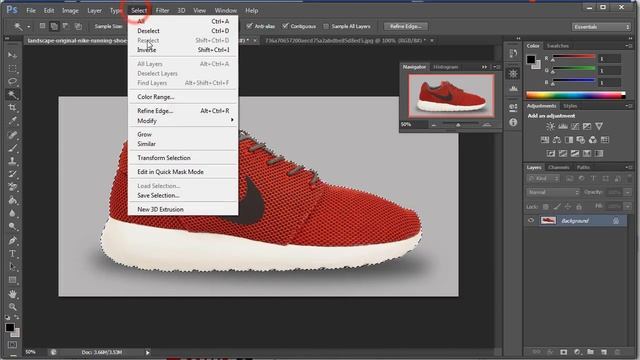Add a Levels adjustment
This screenshot has width=640, height=360.
point(562,126)
